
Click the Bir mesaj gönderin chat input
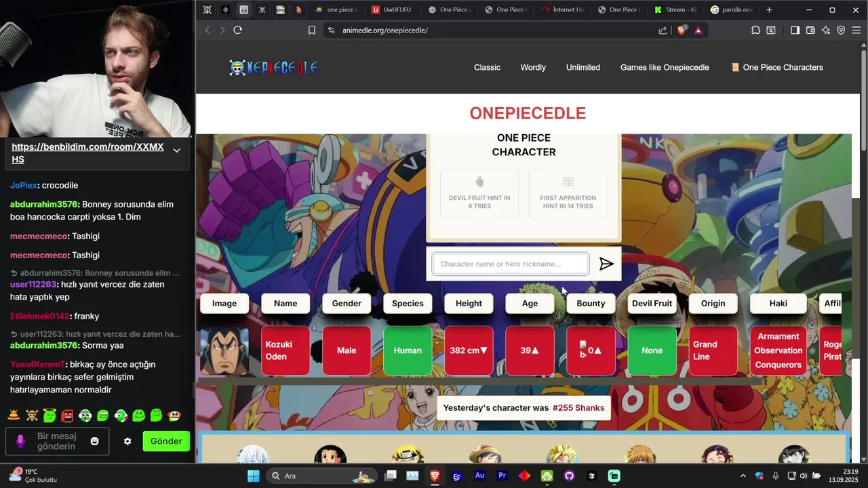(57, 441)
